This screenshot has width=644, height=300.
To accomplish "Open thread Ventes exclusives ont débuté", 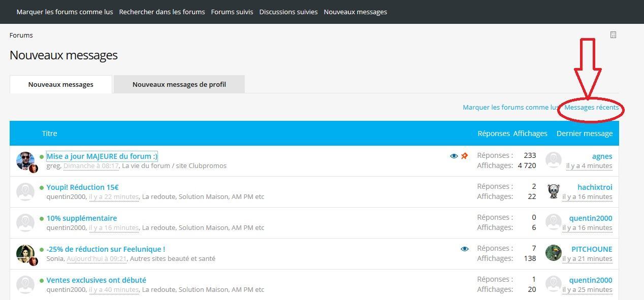I will pyautogui.click(x=96, y=280).
